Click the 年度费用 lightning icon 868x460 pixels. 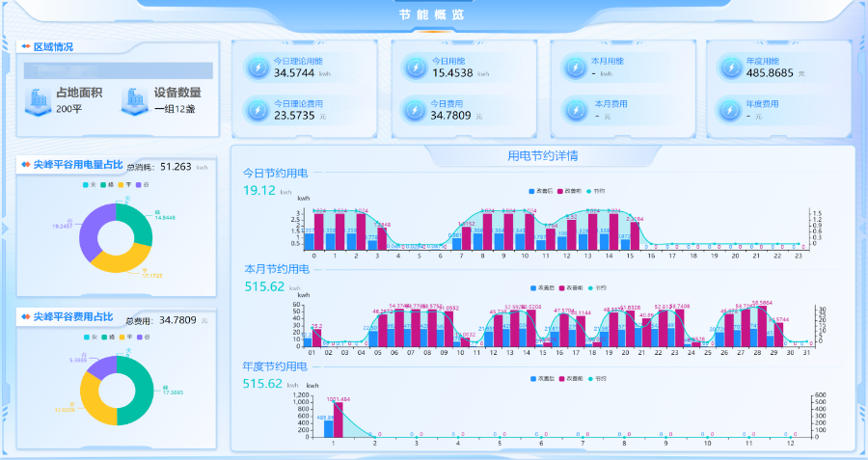pos(730,109)
